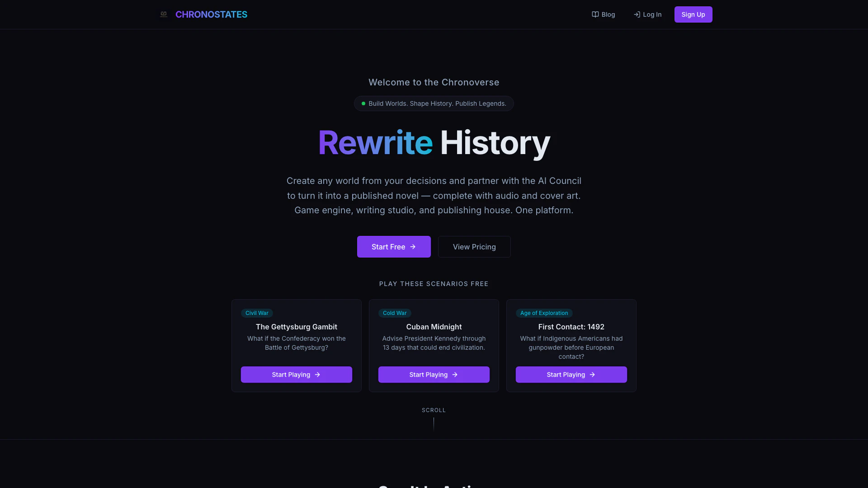
Task: Click the green status dot in tagline
Action: (x=363, y=103)
